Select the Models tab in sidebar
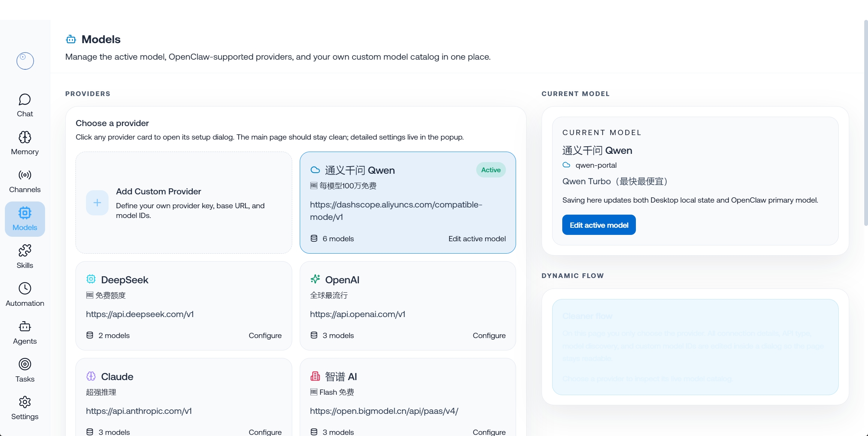The width and height of the screenshot is (868, 436). (x=25, y=219)
